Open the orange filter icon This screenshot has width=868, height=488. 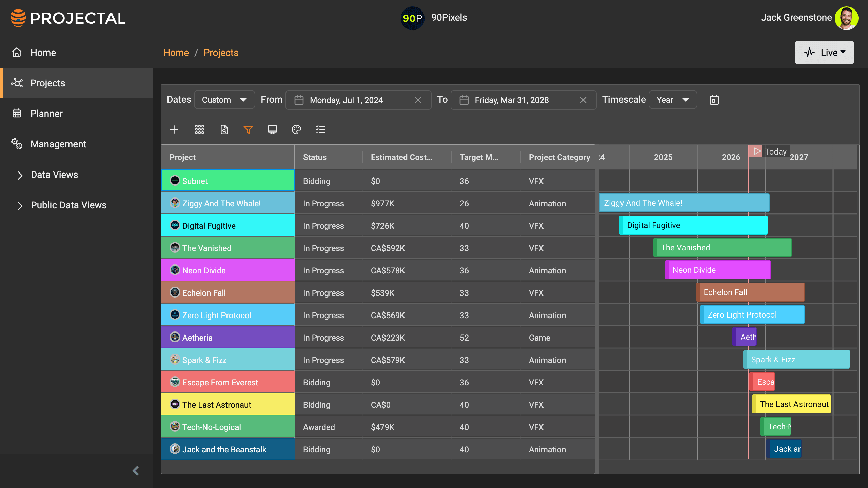[248, 129]
